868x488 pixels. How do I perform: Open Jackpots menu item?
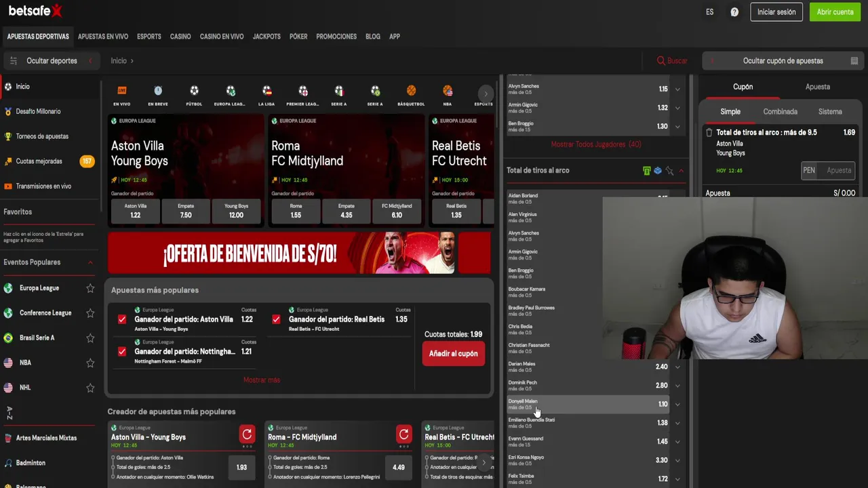click(x=267, y=37)
